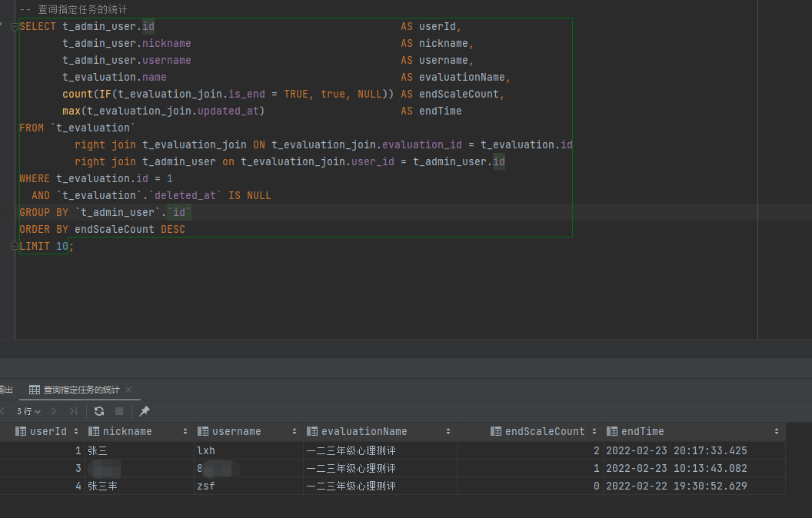
Task: Reload the query result data
Action: (x=99, y=410)
